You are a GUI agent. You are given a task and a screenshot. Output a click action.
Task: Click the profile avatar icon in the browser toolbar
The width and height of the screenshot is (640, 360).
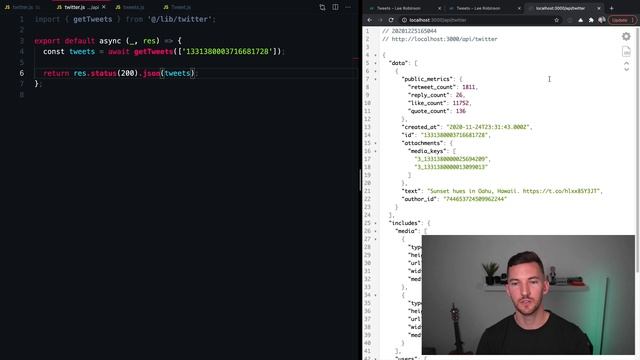[602, 20]
